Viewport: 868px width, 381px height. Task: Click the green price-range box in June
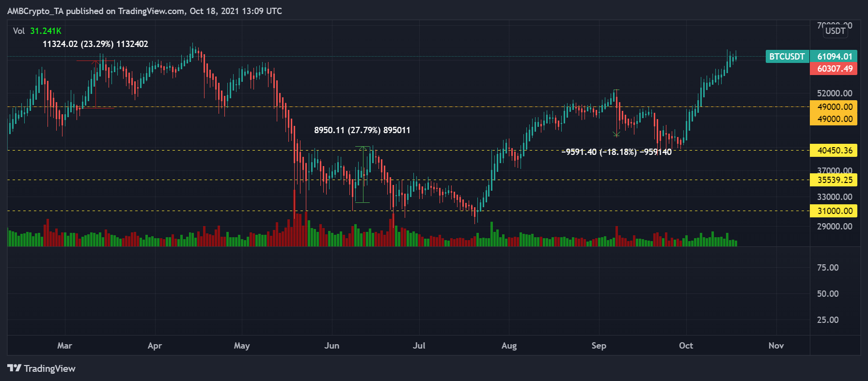pos(363,174)
